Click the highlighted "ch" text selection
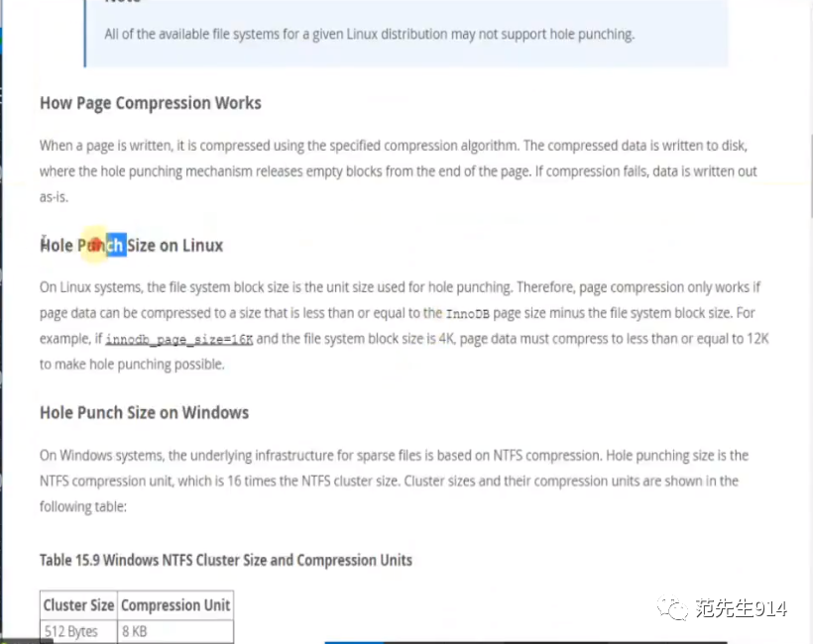 point(116,245)
